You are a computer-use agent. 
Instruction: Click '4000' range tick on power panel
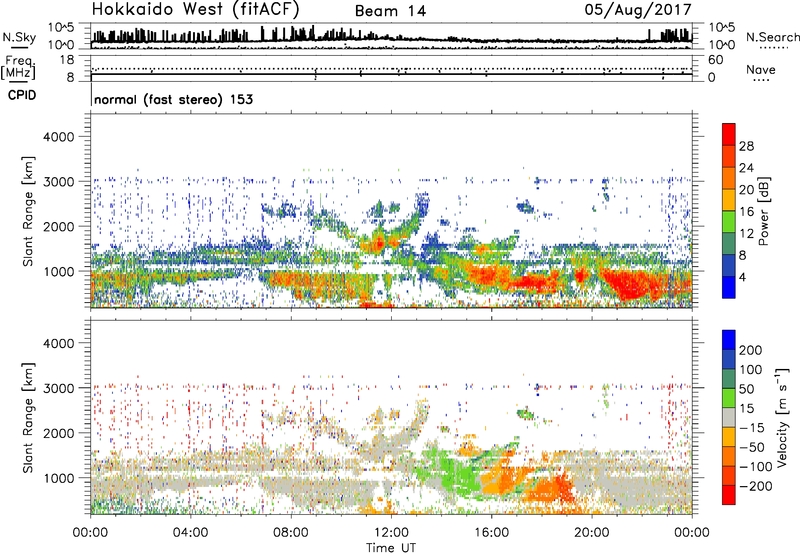[x=58, y=137]
